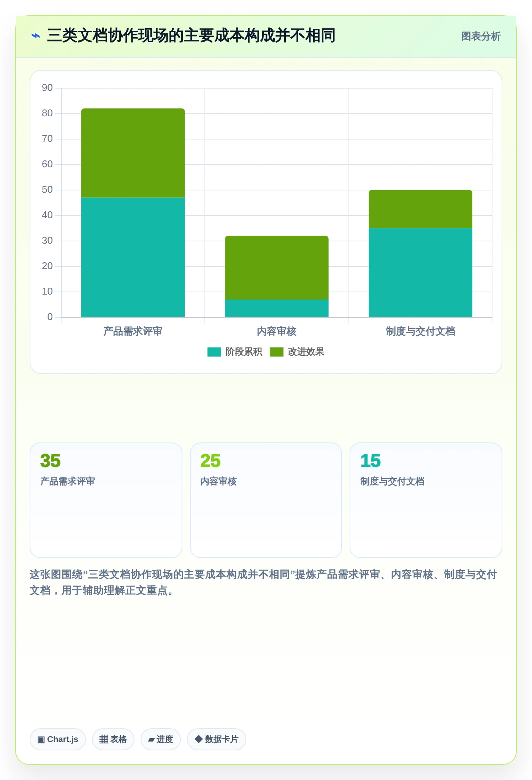The image size is (532, 780).
Task: Select the 表格 tag chip
Action: pyautogui.click(x=113, y=739)
